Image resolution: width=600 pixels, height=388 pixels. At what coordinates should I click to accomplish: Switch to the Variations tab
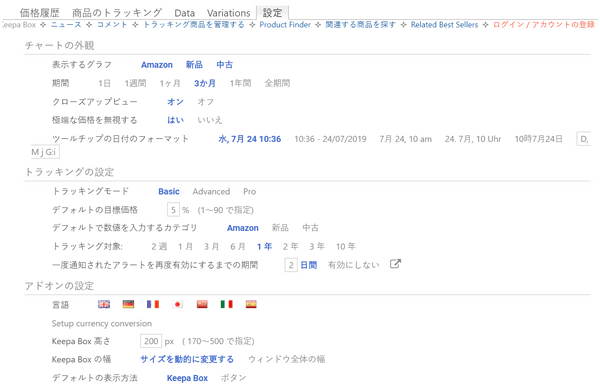click(228, 13)
